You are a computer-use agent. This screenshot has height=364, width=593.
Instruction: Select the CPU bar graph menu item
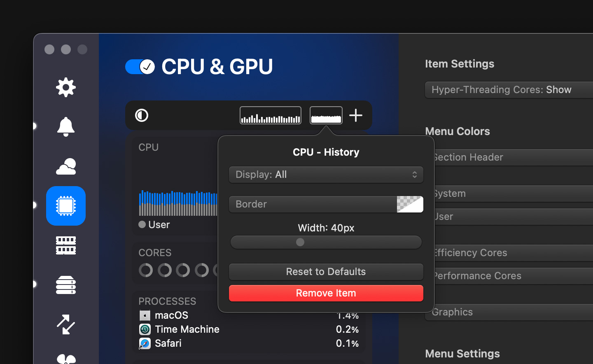point(271,115)
